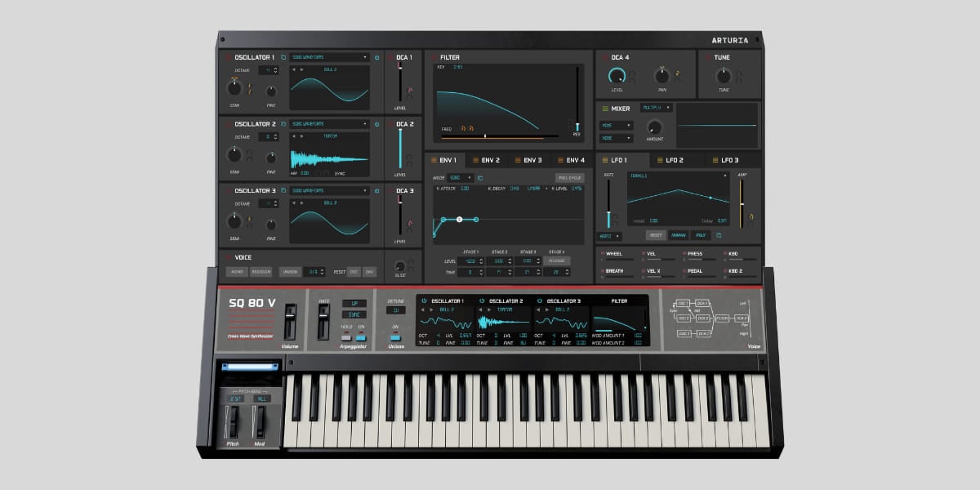Toggle the Arpeggiator HOLD switch
Screen dimensions: 980x490
[x=345, y=336]
